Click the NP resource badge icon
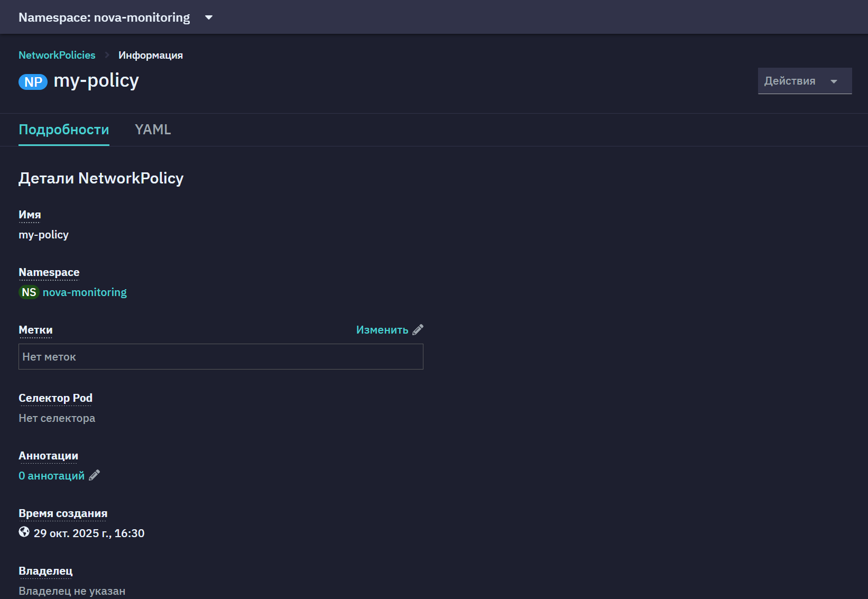 (x=33, y=82)
